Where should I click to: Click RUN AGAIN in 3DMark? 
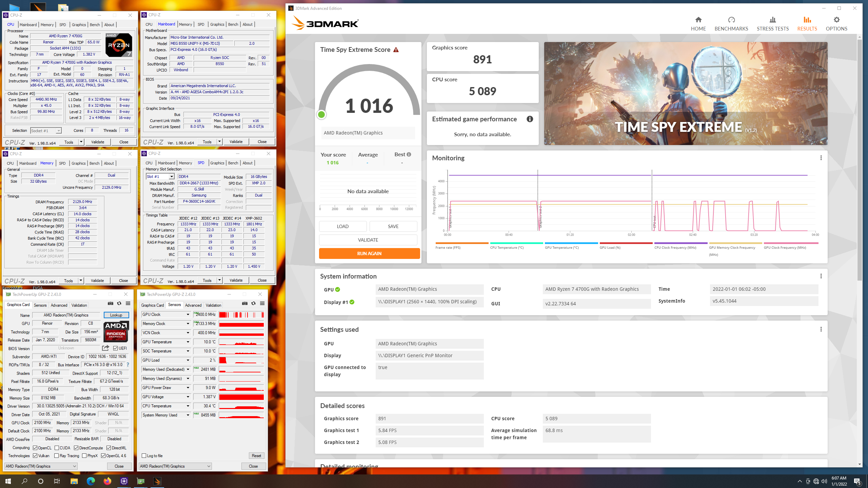coord(369,253)
